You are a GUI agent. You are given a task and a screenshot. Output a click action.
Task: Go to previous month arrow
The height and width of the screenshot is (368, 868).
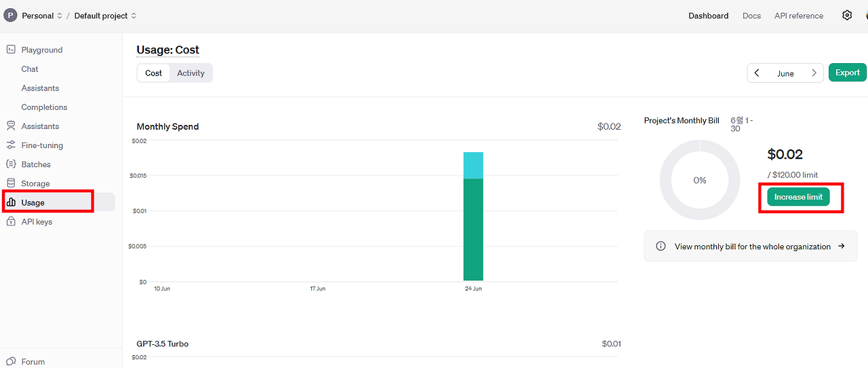[x=757, y=73]
